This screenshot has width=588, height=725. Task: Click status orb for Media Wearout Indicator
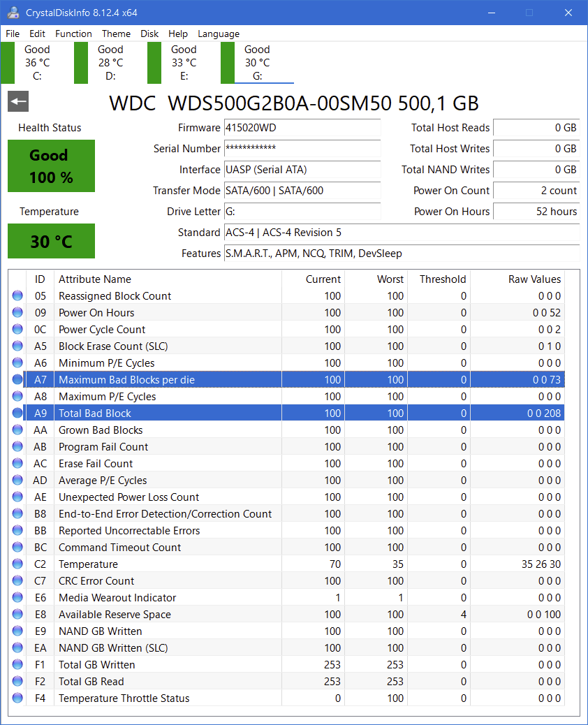coord(17,598)
